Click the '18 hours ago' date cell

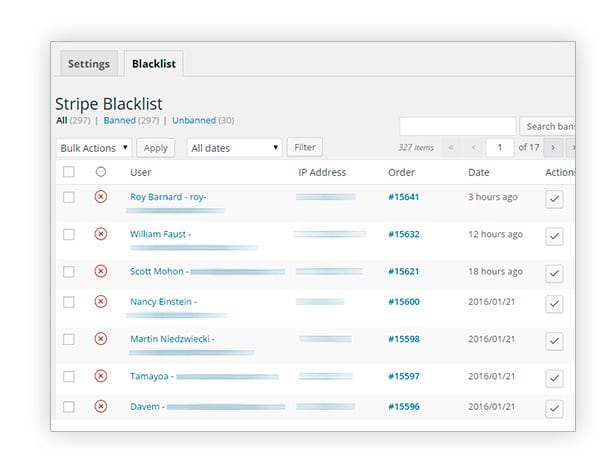[x=496, y=271]
